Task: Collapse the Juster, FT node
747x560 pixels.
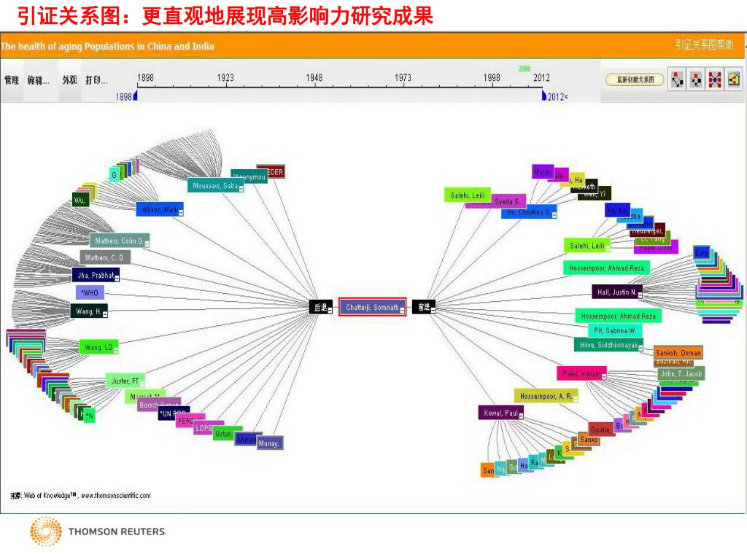Action: coord(142,384)
